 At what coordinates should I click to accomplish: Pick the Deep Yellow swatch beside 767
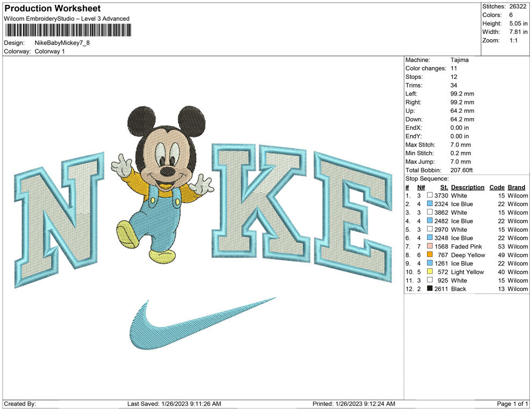[x=429, y=254]
